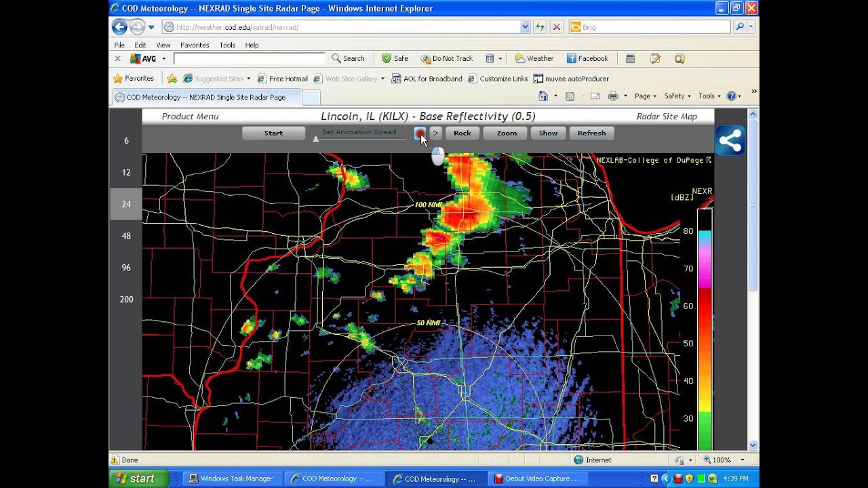Click the radar Refresh button
This screenshot has width=868, height=488.
[x=591, y=133]
